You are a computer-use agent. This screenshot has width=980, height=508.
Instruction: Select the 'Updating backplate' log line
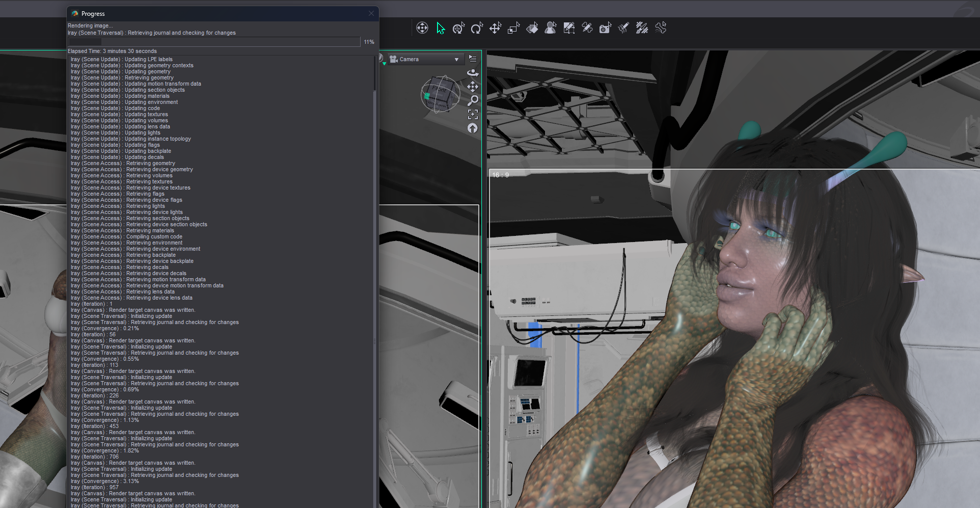[x=121, y=151]
